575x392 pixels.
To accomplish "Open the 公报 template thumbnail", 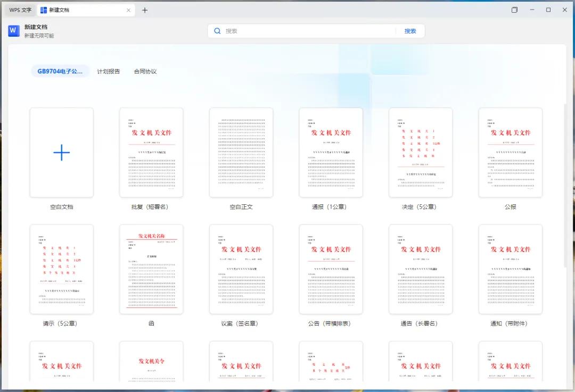I will (x=511, y=153).
